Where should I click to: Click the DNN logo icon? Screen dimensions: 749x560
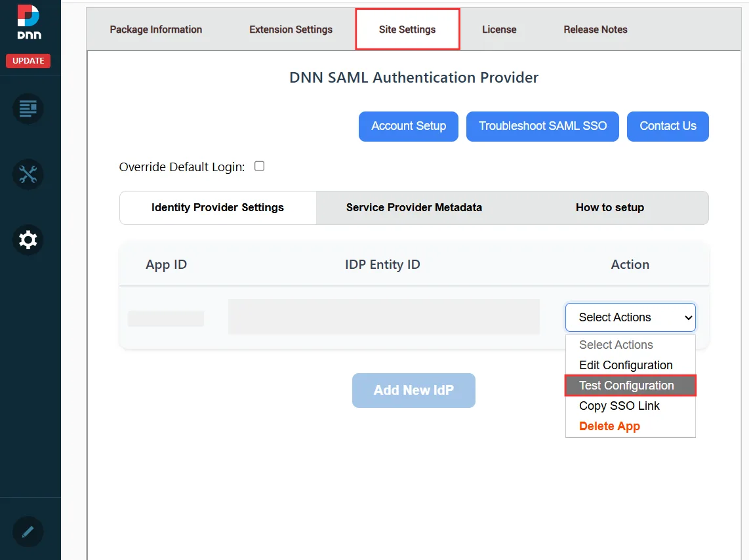click(29, 22)
